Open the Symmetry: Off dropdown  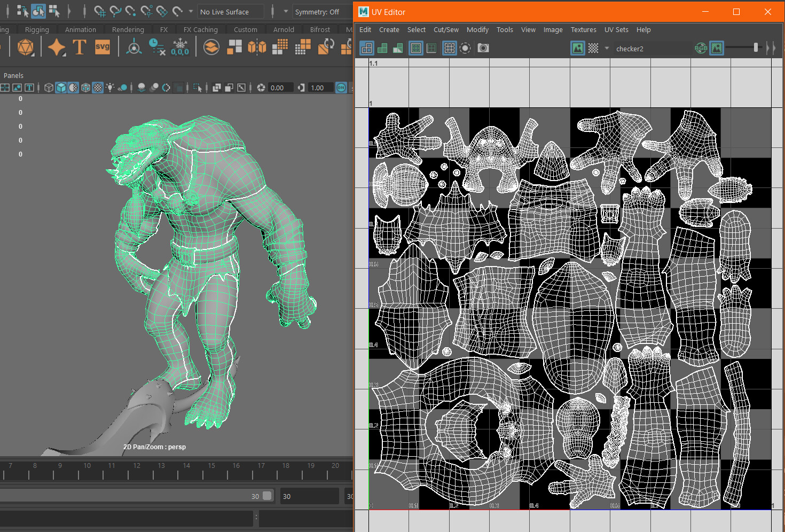pos(317,12)
